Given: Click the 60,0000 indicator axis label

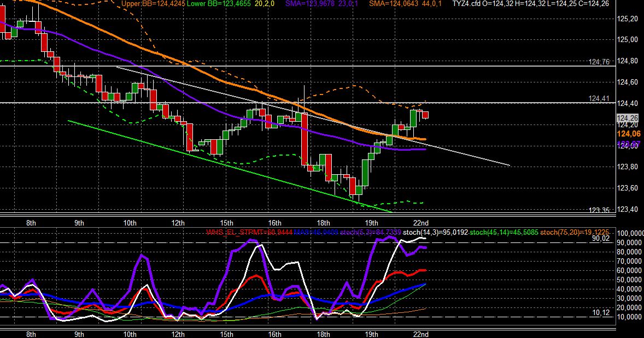Looking at the screenshot, I should click(x=630, y=271).
